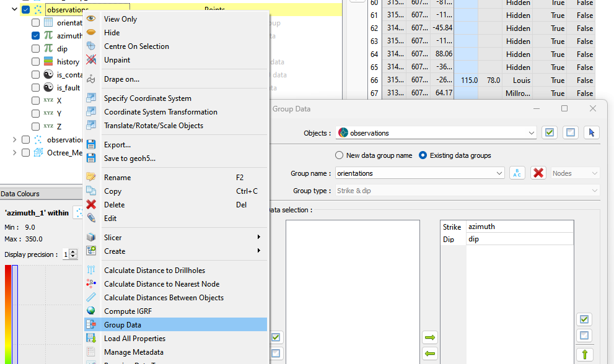The width and height of the screenshot is (614, 364).
Task: Click the rename group ABC icon
Action: pyautogui.click(x=517, y=173)
